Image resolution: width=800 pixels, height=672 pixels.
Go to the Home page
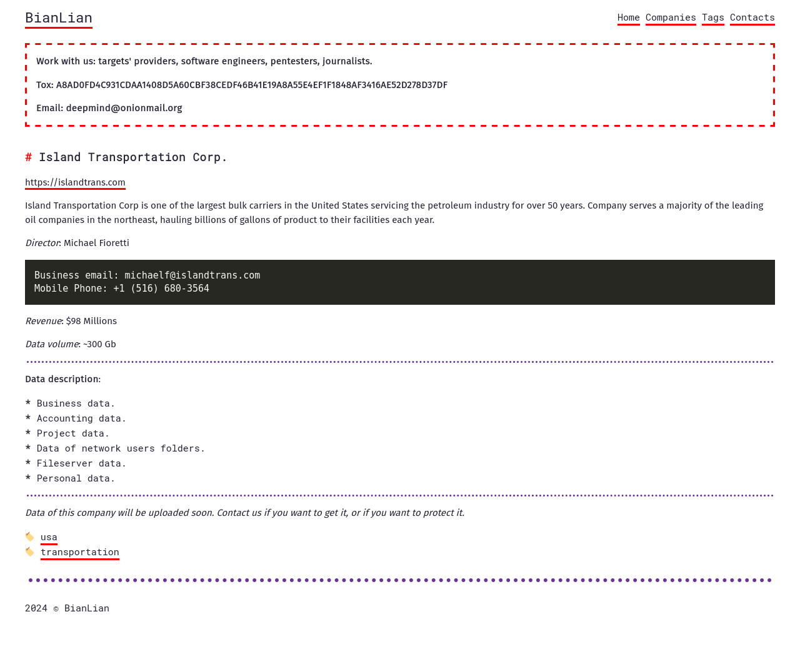pyautogui.click(x=628, y=17)
